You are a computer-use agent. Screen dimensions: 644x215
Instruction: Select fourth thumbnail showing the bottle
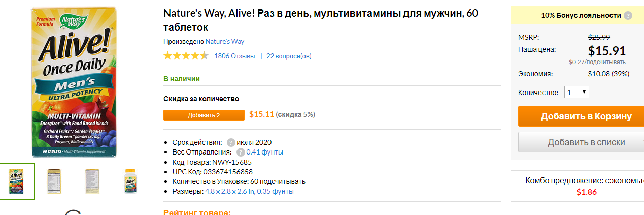[x=131, y=181]
